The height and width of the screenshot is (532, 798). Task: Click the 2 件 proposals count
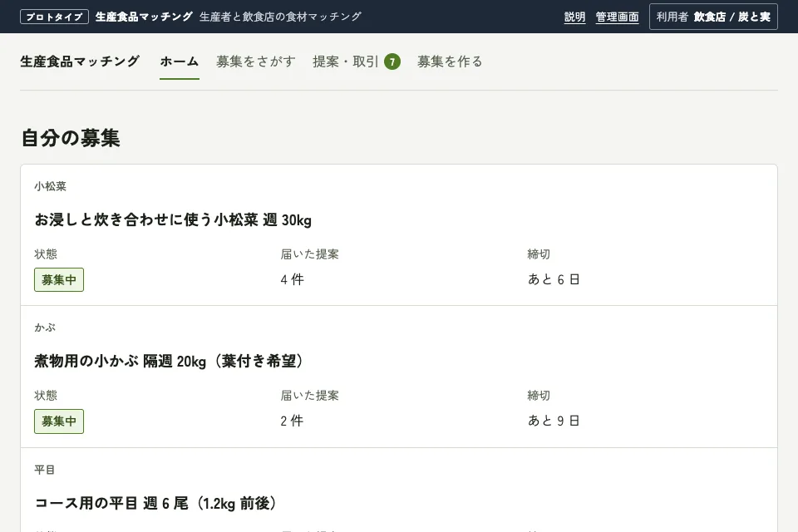click(x=292, y=421)
